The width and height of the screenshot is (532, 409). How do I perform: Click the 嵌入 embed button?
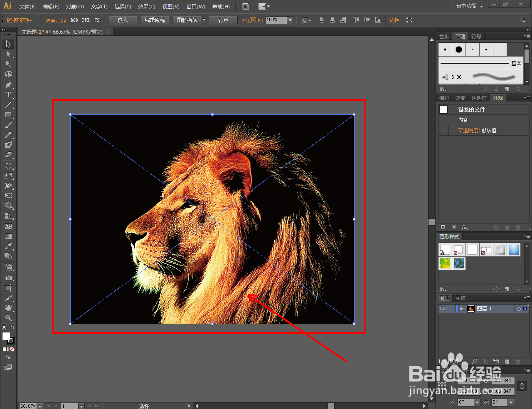(123, 20)
